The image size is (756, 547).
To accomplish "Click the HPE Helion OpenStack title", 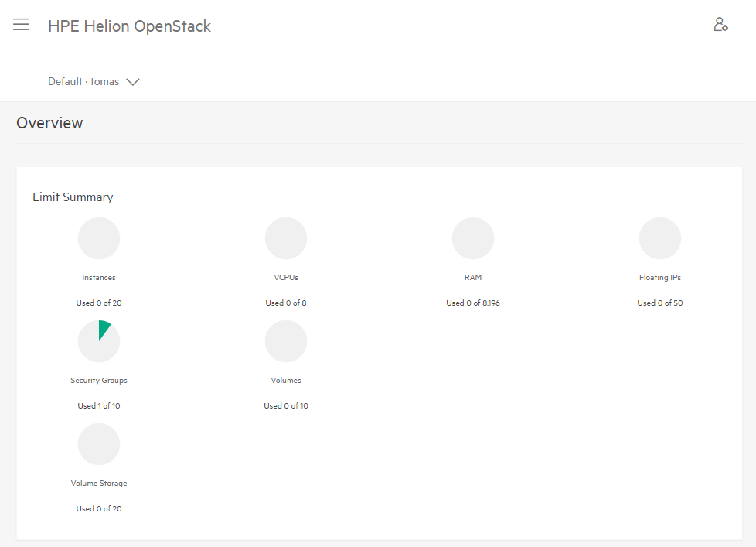I will tap(129, 26).
